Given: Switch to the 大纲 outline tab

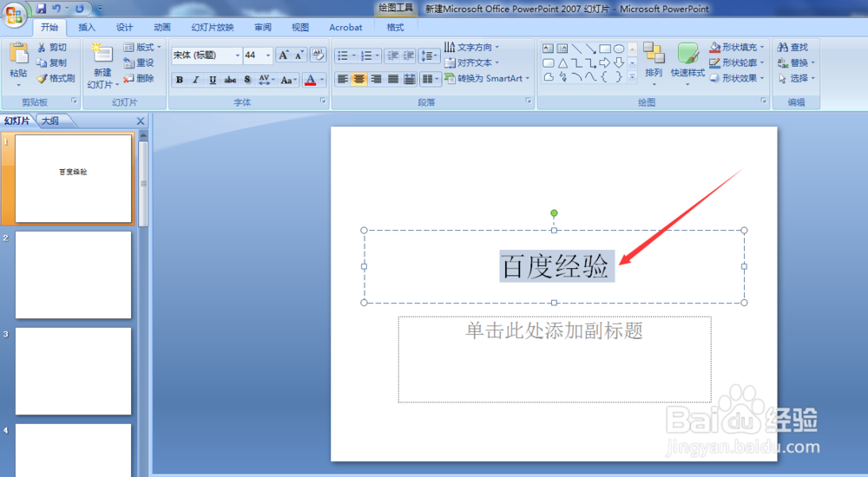Looking at the screenshot, I should click(50, 121).
